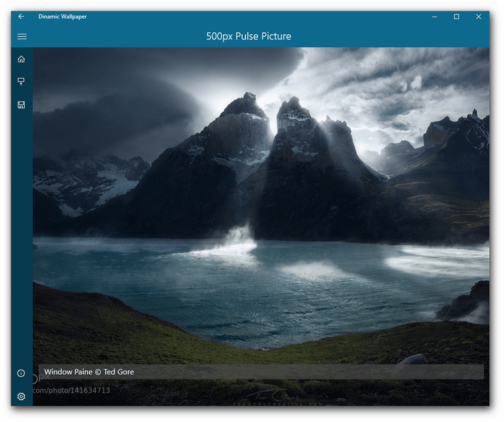Screen dimensions: 504x422
Task: Open the hamburger navigation menu
Action: pos(22,36)
